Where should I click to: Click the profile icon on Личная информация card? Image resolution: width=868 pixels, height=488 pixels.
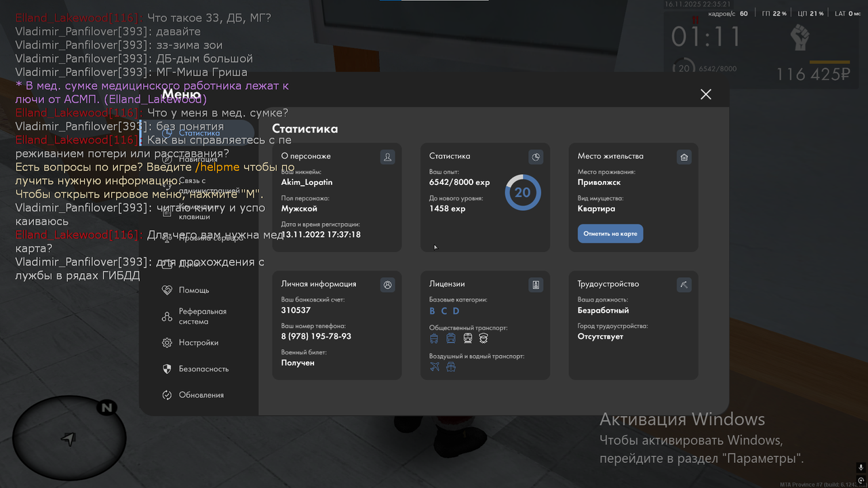(x=387, y=285)
